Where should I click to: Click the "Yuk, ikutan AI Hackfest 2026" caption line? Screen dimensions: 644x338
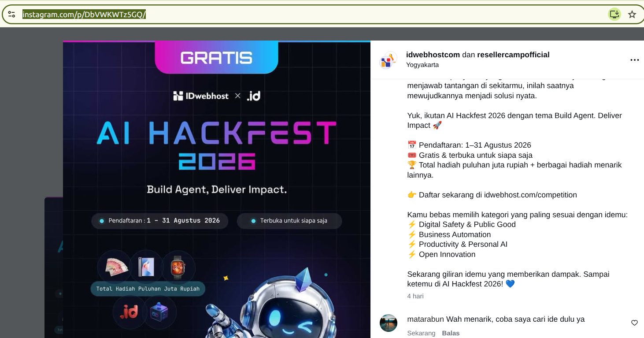514,120
